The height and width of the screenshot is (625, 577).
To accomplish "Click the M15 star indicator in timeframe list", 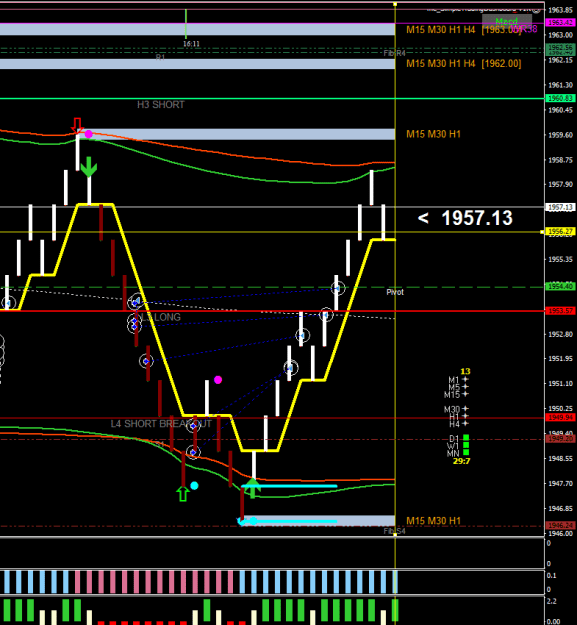I will [x=465, y=394].
